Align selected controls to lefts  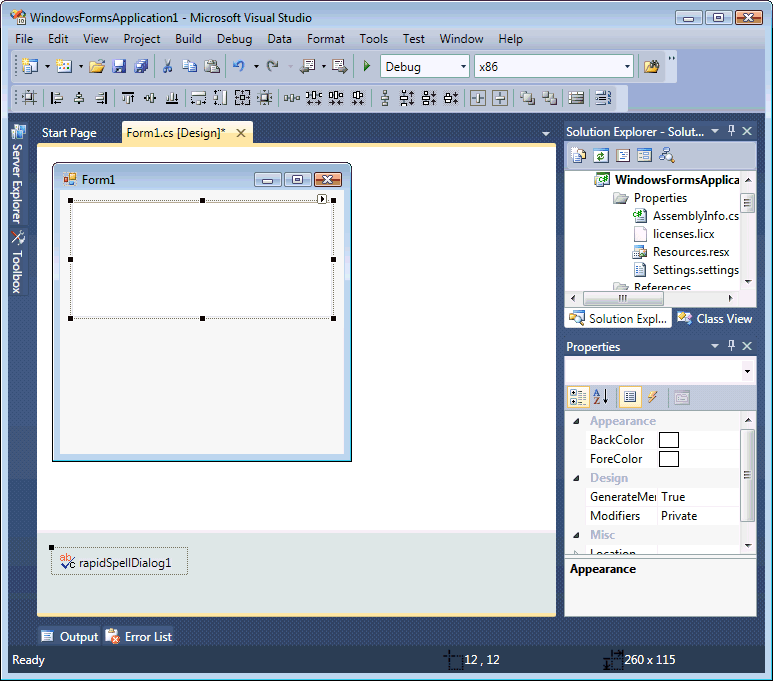click(57, 98)
